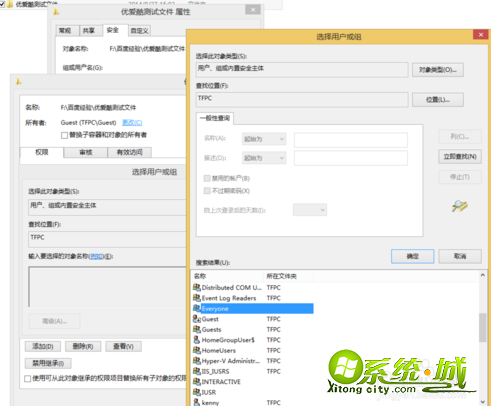Toggle the 禁用的帐户(B) checkbox
491x406 pixels.
click(x=207, y=178)
